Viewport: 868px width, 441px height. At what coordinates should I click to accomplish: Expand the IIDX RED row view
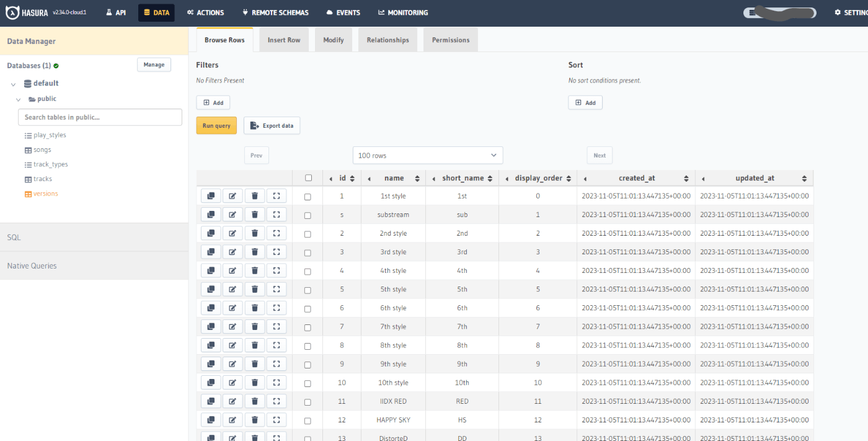277,401
